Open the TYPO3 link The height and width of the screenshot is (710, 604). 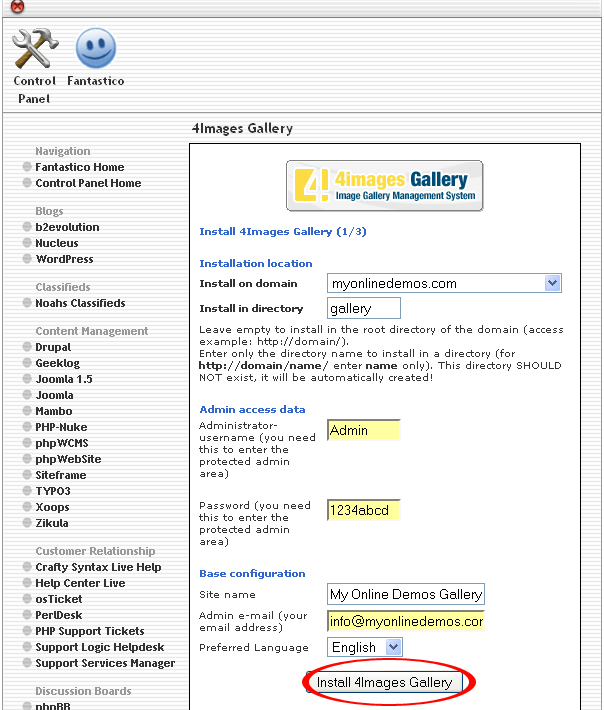pyautogui.click(x=53, y=491)
